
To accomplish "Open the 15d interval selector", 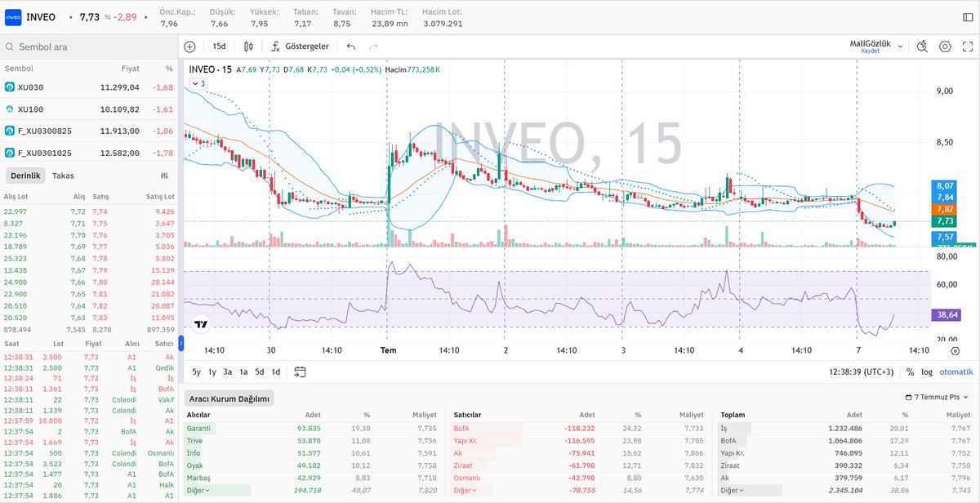I will click(x=219, y=47).
